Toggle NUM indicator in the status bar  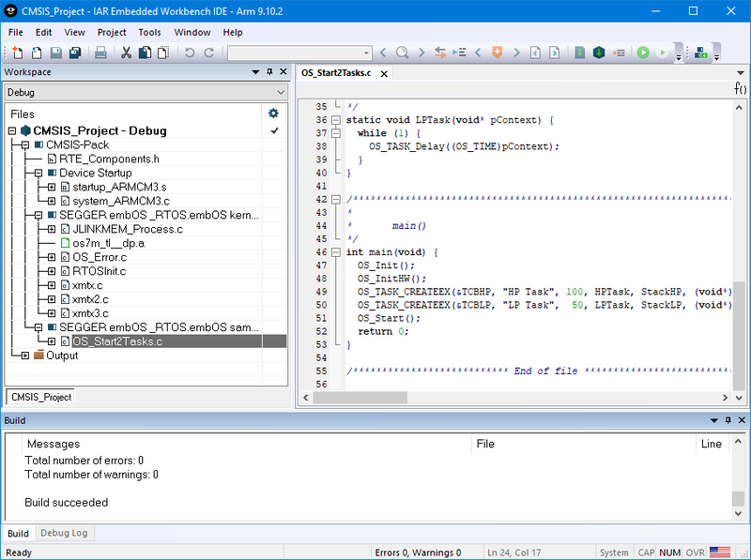668,552
